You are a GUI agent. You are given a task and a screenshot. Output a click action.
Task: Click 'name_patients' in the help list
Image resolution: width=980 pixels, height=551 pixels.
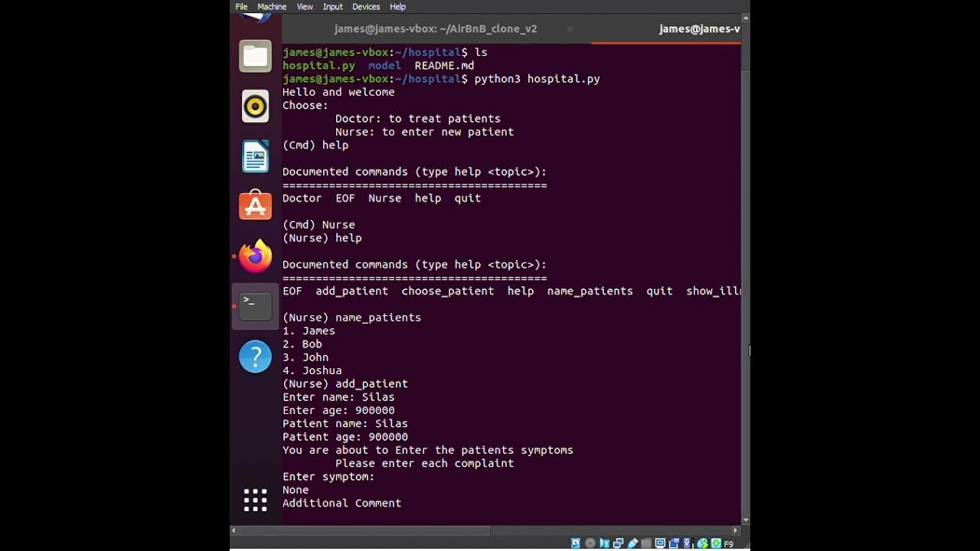590,292
